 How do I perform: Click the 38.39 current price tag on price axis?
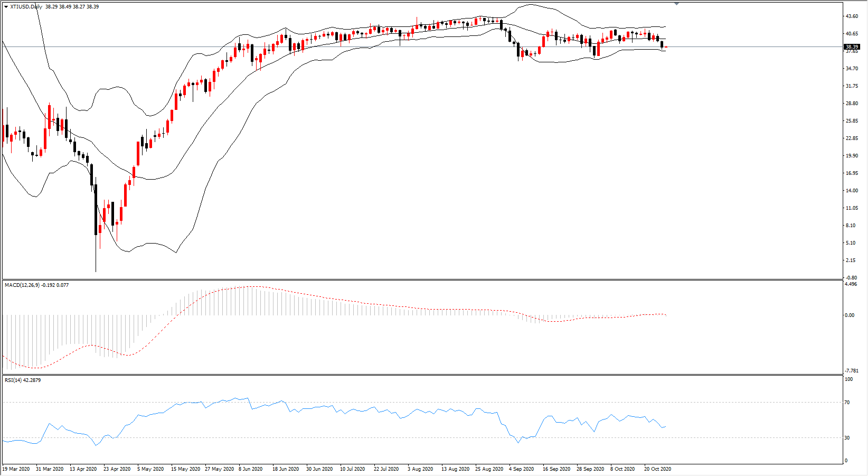(852, 47)
